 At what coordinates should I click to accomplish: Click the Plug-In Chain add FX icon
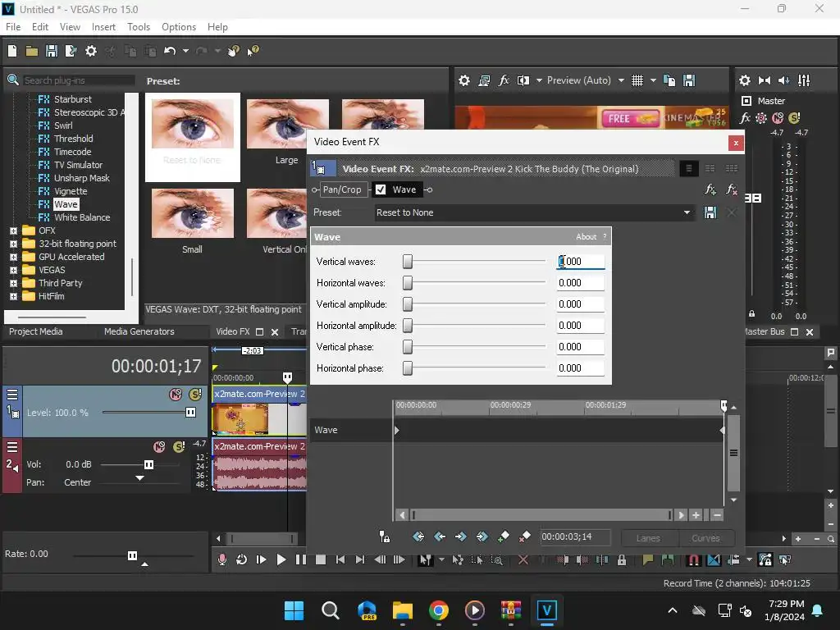point(710,189)
